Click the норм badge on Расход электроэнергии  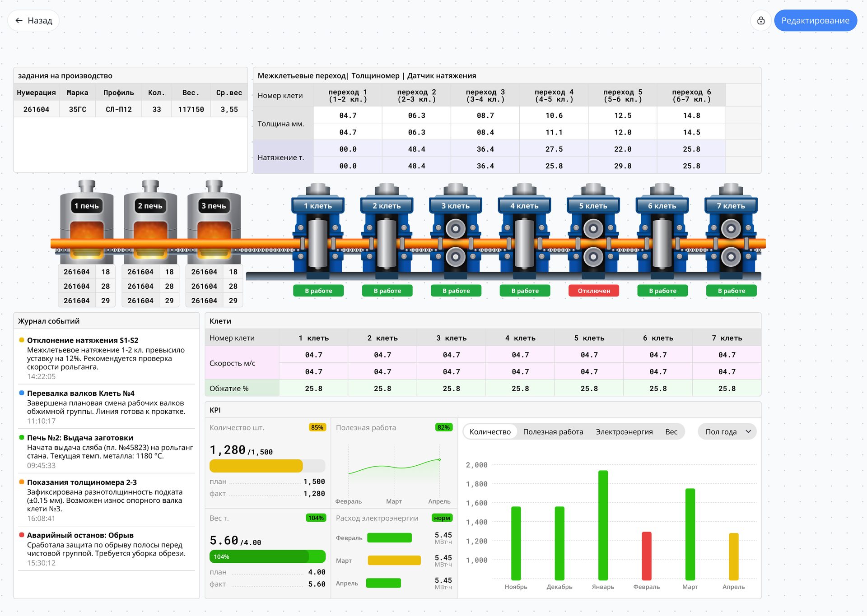click(x=442, y=518)
